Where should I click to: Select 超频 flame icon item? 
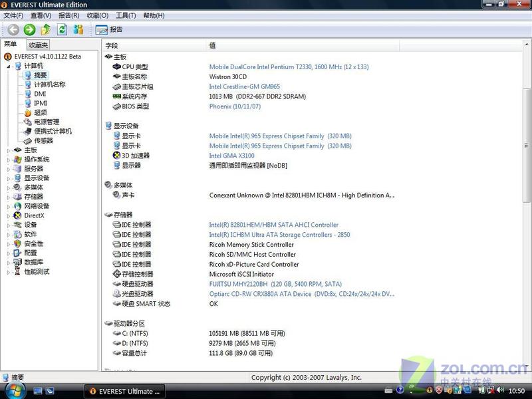[28, 112]
